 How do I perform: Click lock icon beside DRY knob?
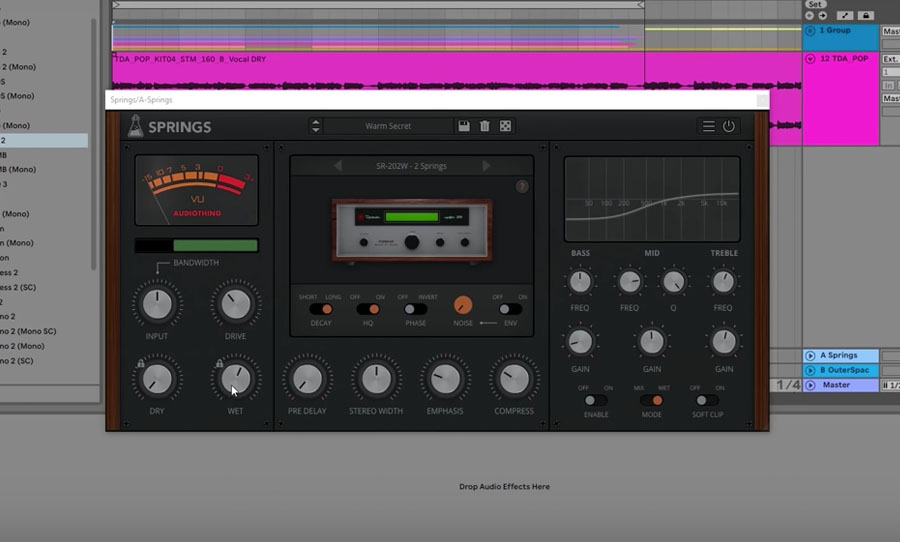click(x=141, y=363)
